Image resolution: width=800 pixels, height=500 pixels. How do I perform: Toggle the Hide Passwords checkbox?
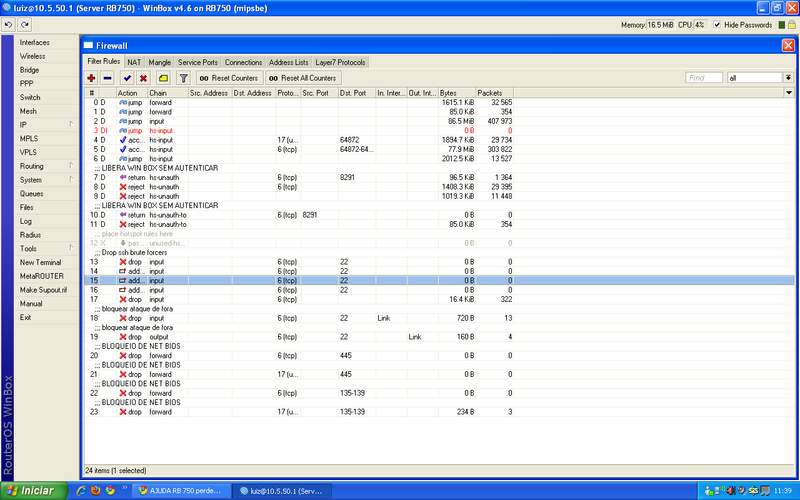click(x=716, y=24)
